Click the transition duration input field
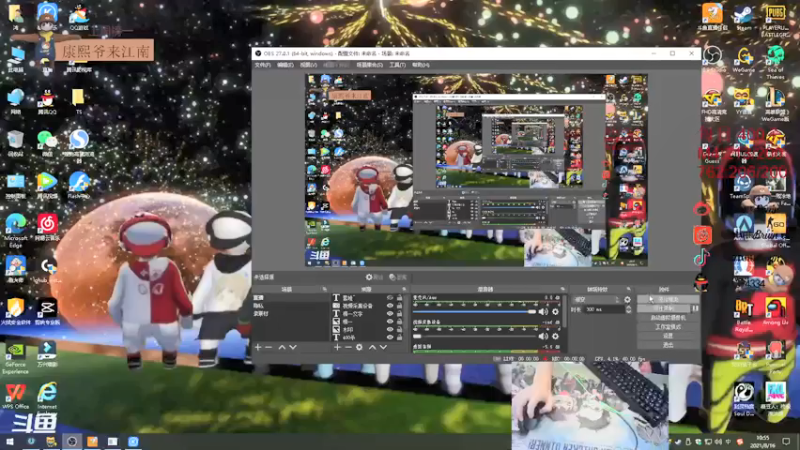 coord(604,309)
